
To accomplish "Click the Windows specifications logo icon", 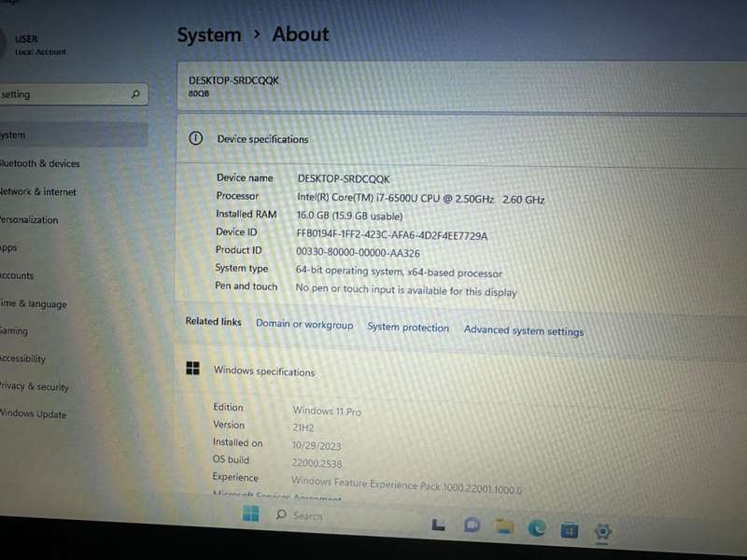I will click(x=193, y=368).
